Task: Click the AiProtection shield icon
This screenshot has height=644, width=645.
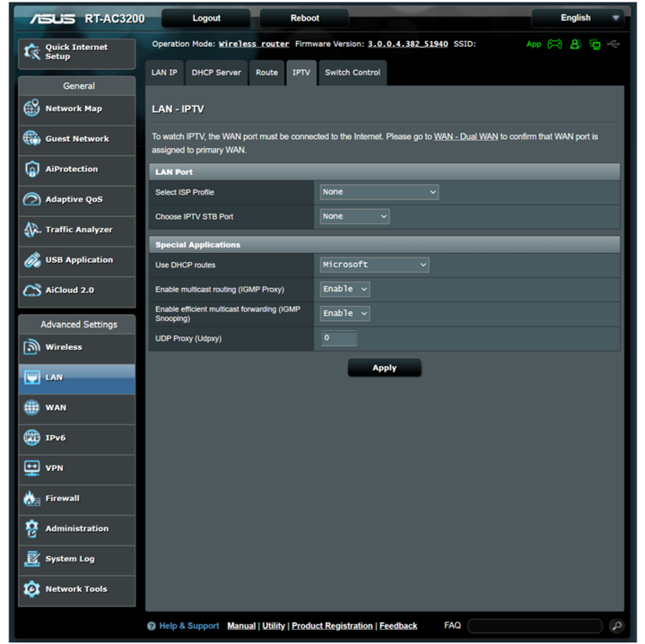Action: (31, 169)
